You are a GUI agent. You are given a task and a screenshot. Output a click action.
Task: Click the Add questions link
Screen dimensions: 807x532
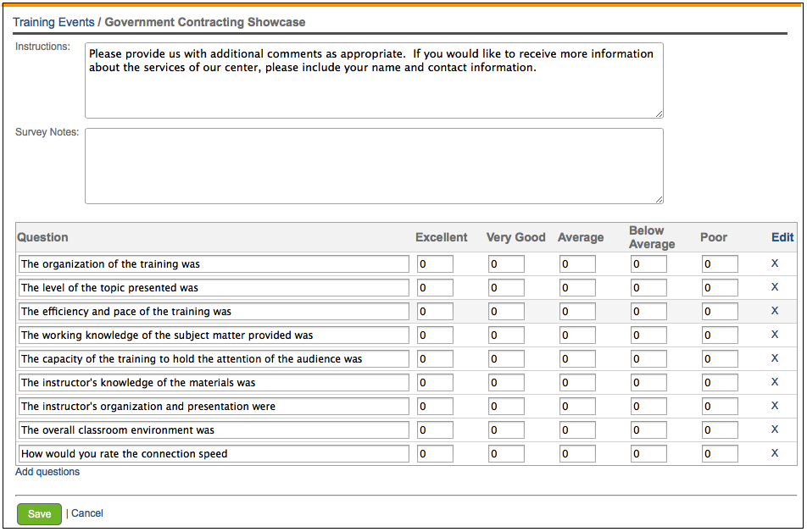47,472
